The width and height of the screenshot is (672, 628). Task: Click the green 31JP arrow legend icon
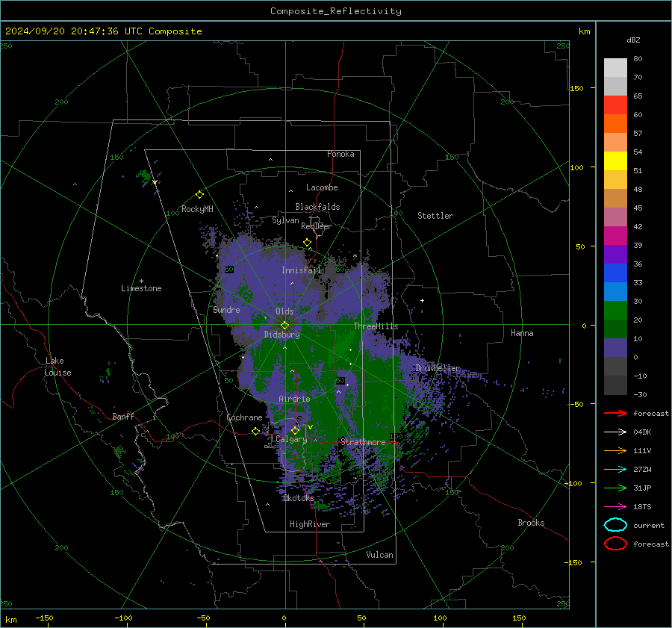pos(615,488)
